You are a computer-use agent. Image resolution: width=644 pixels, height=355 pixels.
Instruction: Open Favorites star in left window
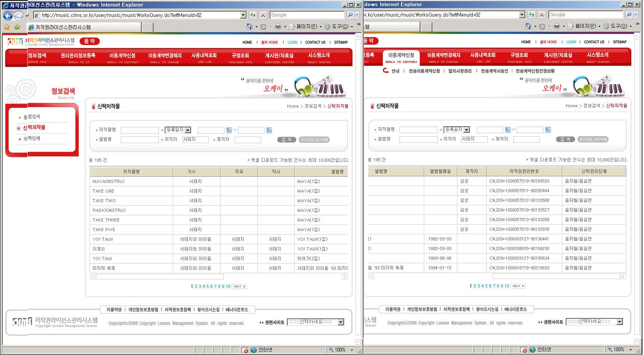point(7,27)
